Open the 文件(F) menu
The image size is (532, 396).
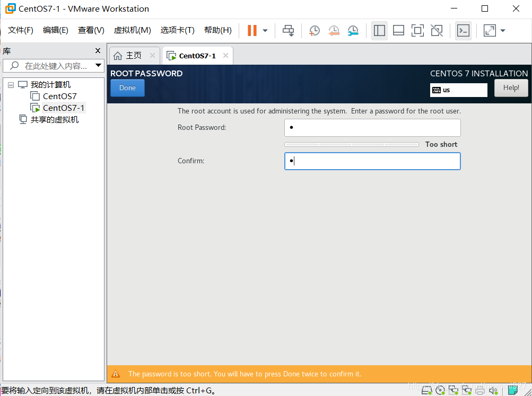20,30
